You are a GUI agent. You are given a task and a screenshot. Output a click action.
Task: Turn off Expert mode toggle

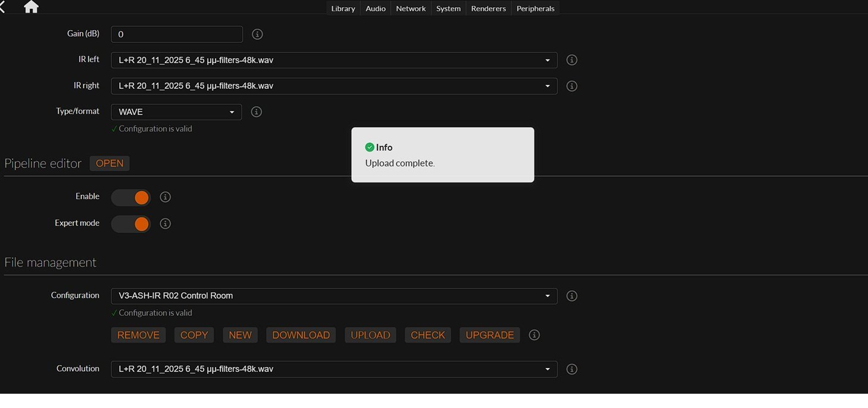point(131,224)
